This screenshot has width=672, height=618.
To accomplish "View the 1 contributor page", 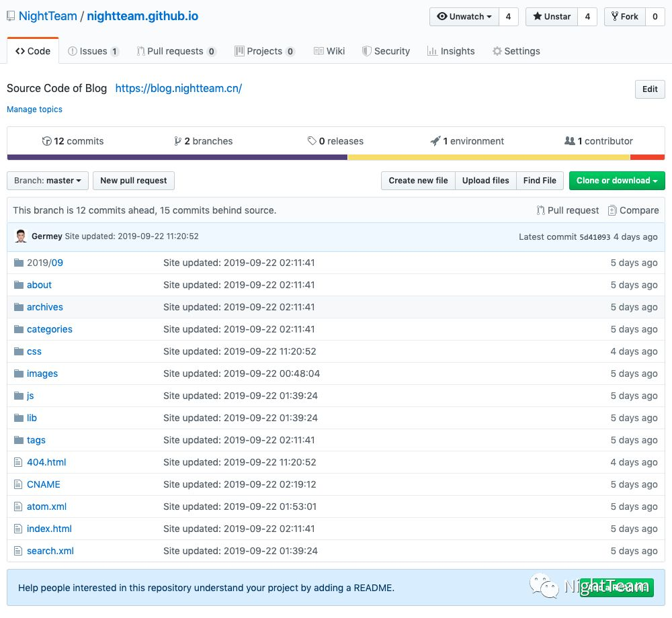I will 599,141.
